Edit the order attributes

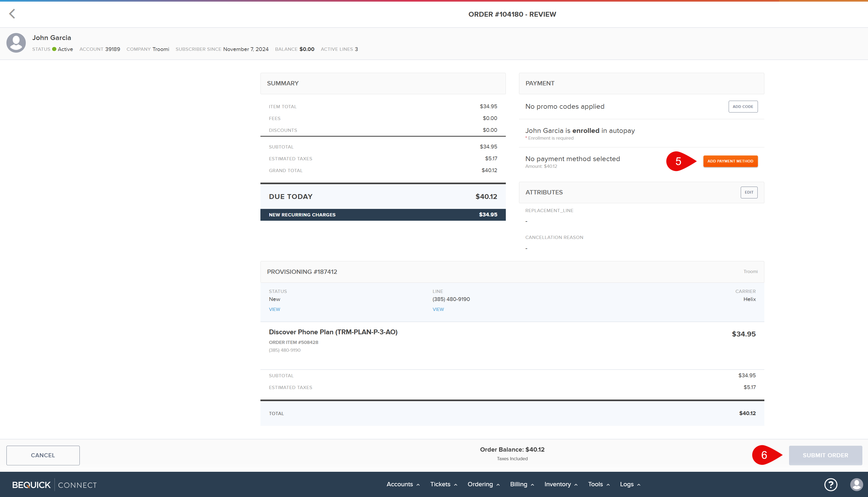pyautogui.click(x=749, y=192)
